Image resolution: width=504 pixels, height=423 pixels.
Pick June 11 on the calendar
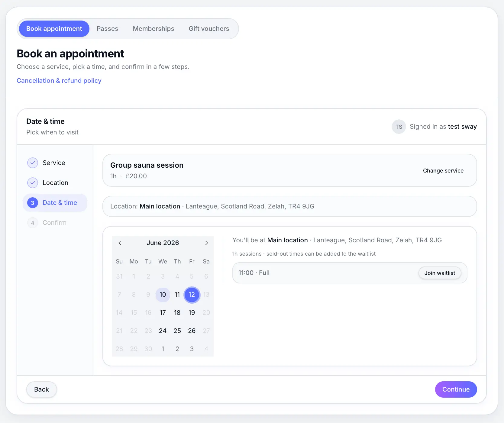click(x=177, y=295)
